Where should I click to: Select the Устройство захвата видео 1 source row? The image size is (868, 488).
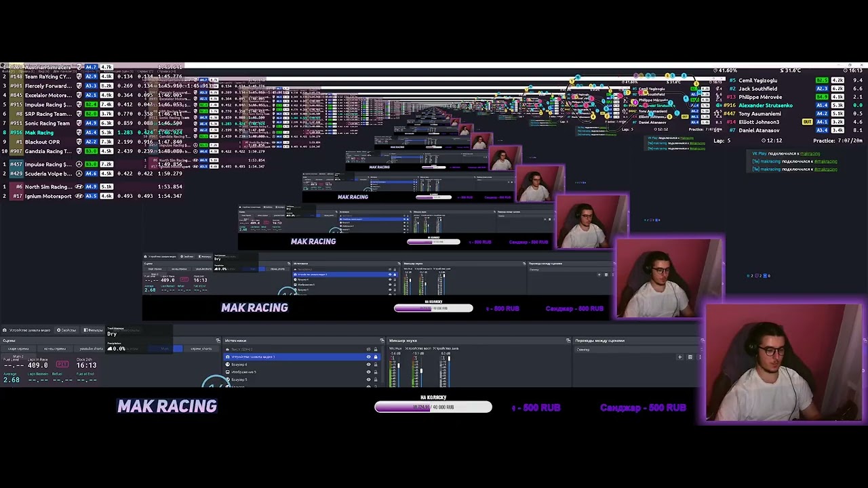(x=301, y=357)
